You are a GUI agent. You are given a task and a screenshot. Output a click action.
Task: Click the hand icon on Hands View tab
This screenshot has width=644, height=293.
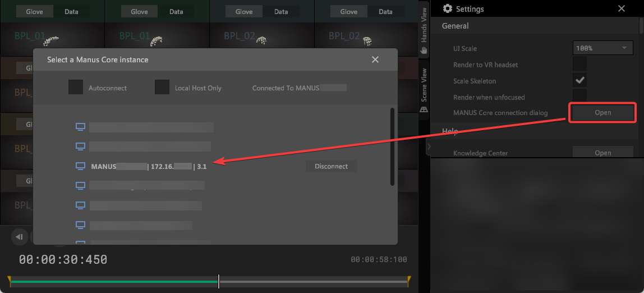[424, 50]
